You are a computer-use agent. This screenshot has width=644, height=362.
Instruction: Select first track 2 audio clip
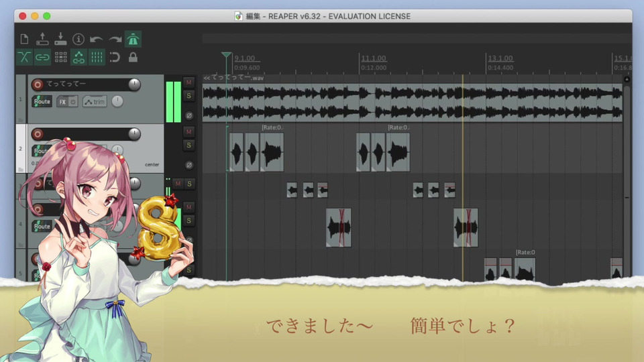click(x=236, y=152)
